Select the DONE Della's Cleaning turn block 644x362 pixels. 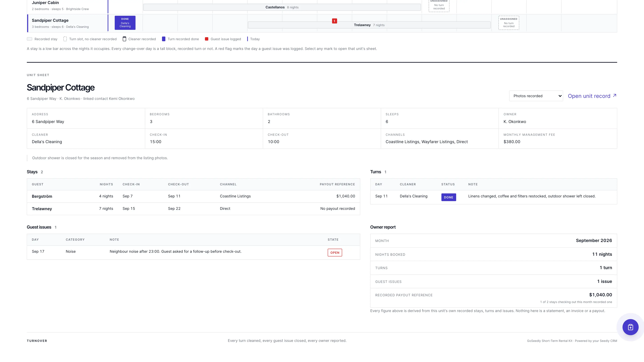(125, 23)
